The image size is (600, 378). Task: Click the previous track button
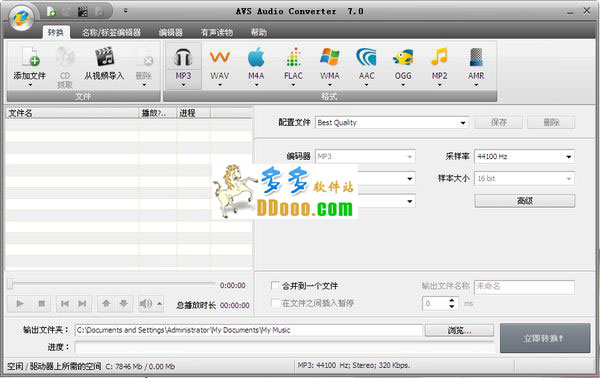click(x=65, y=304)
